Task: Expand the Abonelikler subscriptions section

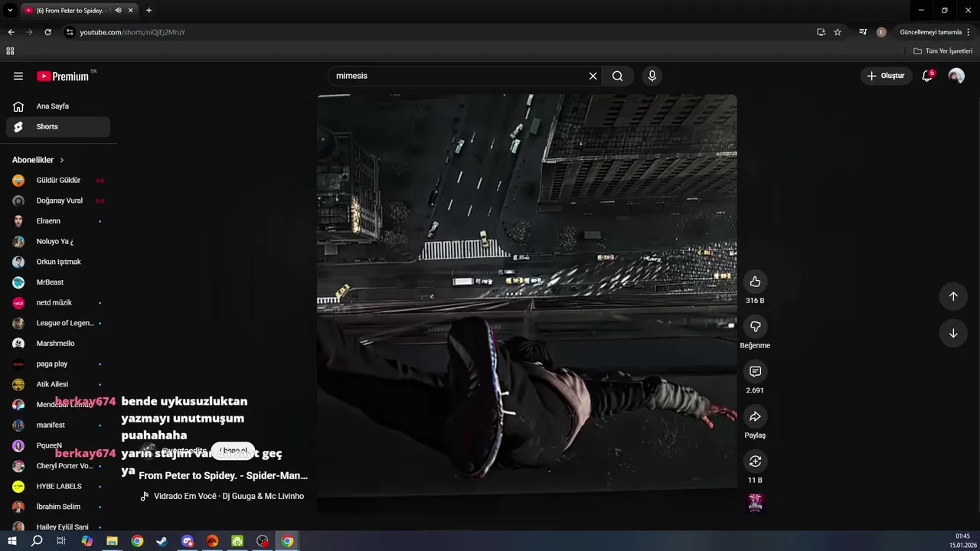Action: (x=38, y=160)
